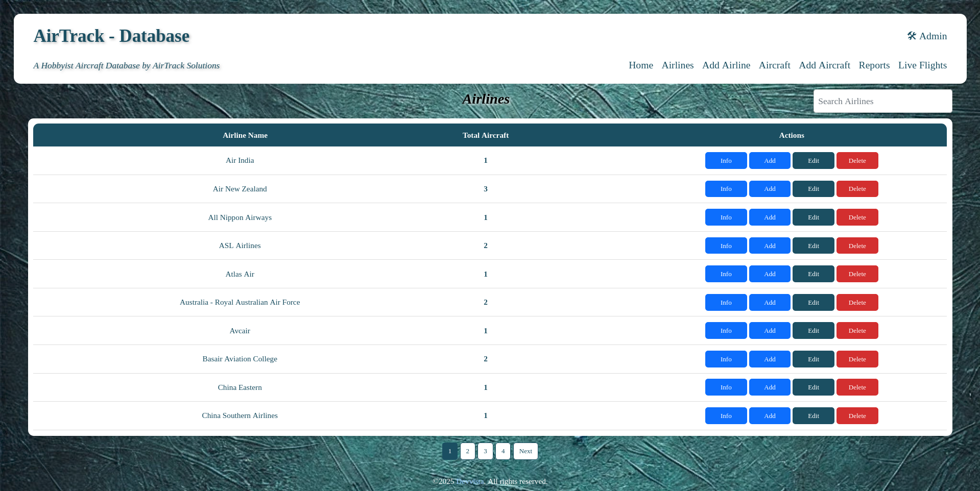View Info for All Nippon Airways
Screen dimensions: 980x491
726,217
